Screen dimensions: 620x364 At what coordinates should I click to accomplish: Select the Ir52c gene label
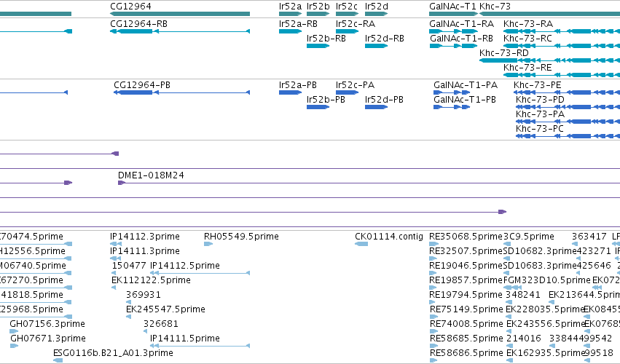(347, 7)
